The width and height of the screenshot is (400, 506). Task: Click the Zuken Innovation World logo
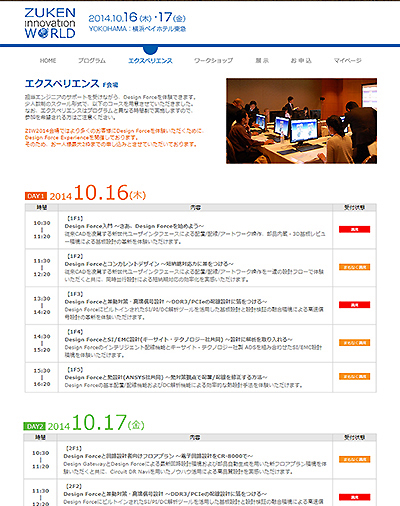(50, 23)
